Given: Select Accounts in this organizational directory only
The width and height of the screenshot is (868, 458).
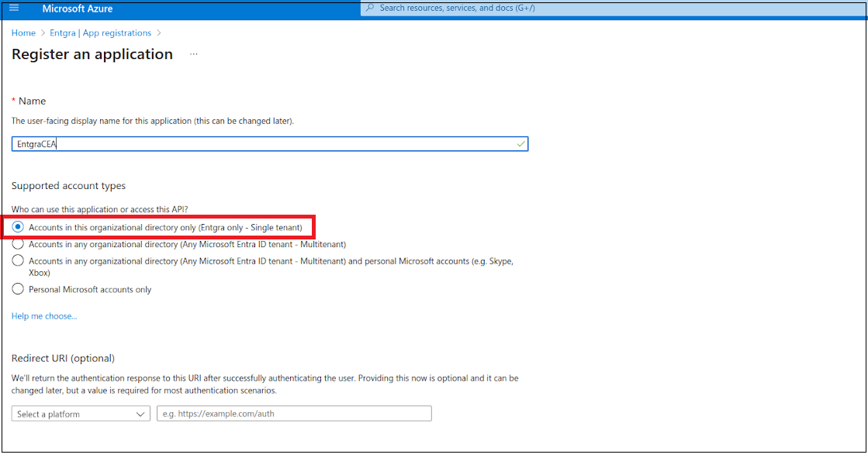Looking at the screenshot, I should (x=19, y=227).
